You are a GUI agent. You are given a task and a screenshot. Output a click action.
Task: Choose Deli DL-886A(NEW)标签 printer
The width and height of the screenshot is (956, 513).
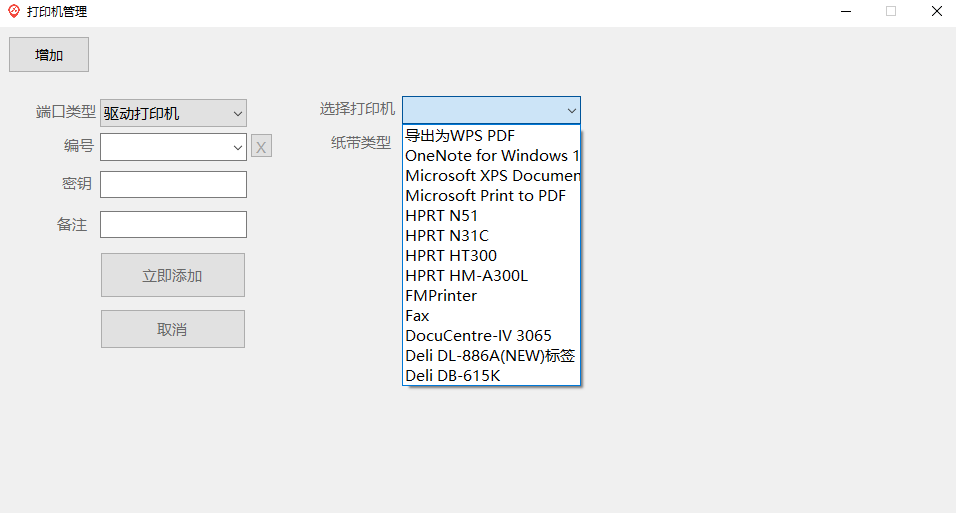(491, 356)
